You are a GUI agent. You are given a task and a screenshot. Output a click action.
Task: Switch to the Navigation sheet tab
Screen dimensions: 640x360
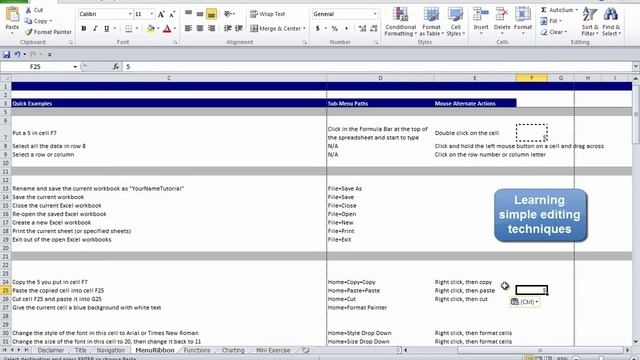[111, 350]
